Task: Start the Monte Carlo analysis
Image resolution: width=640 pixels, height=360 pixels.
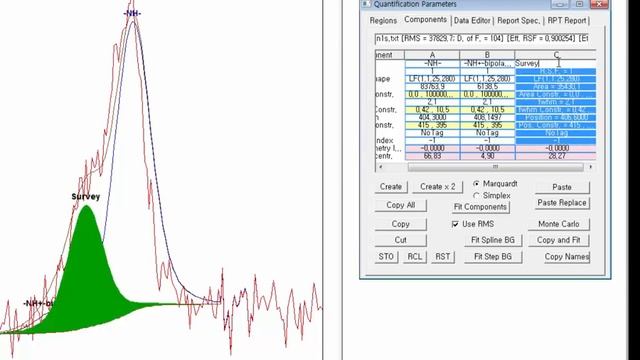Action: (x=559, y=224)
